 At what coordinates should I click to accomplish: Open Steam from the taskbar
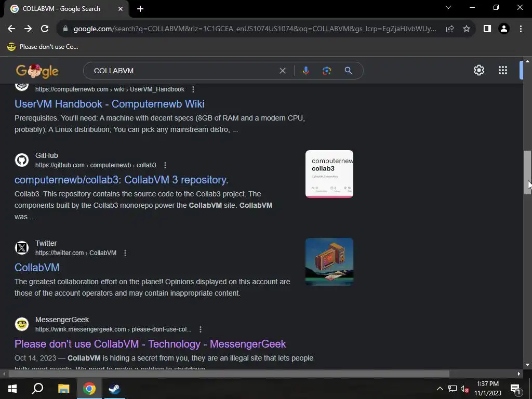coord(114,389)
